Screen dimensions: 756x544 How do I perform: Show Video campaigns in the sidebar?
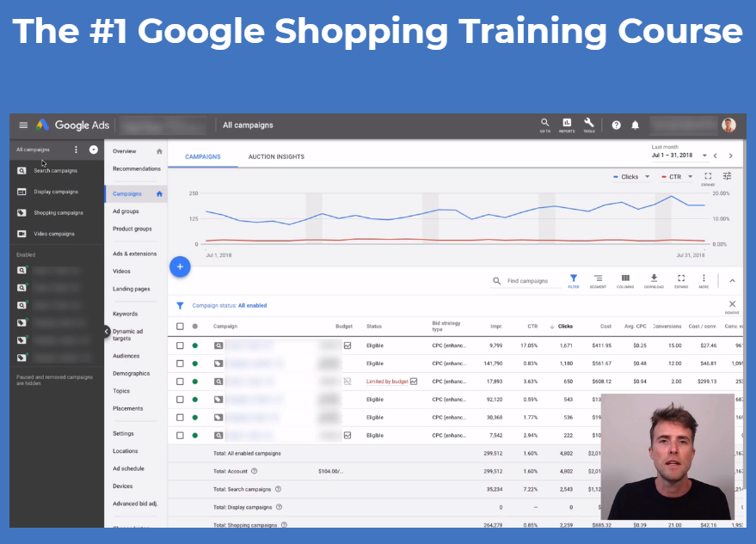(56, 234)
